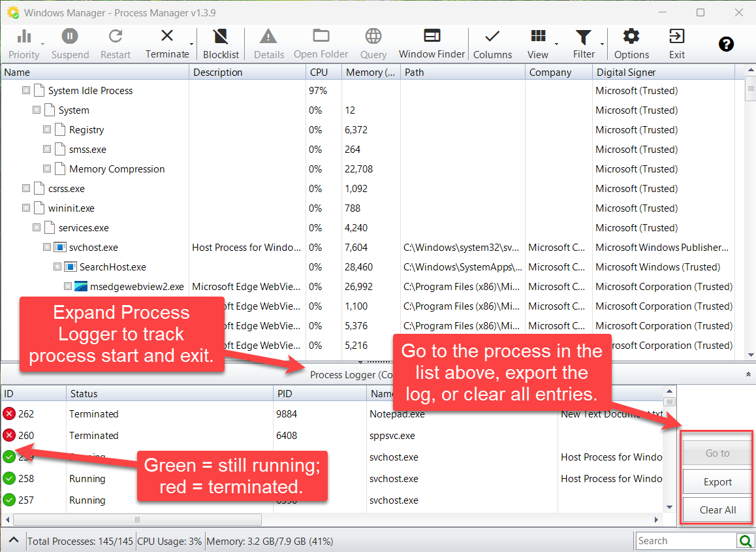This screenshot has height=552, width=756.
Task: Suspend the selected process
Action: click(x=70, y=43)
